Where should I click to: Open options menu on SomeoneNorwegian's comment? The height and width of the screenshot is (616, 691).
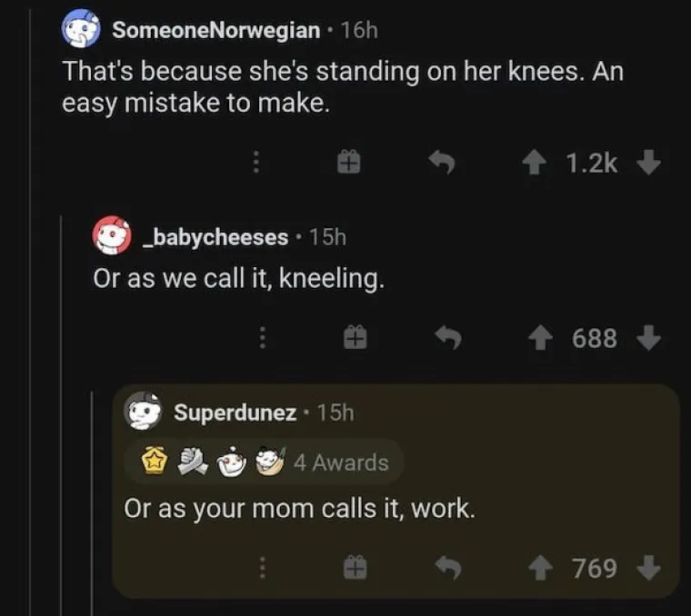(257, 163)
